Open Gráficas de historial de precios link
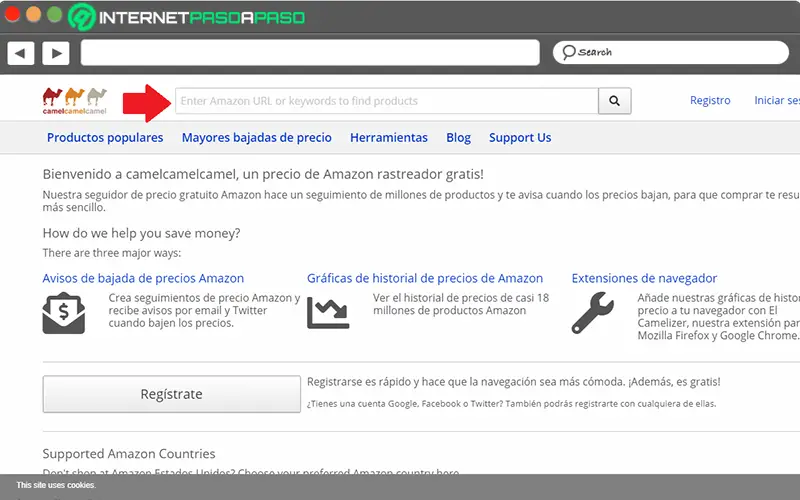The height and width of the screenshot is (500, 800). coord(425,278)
